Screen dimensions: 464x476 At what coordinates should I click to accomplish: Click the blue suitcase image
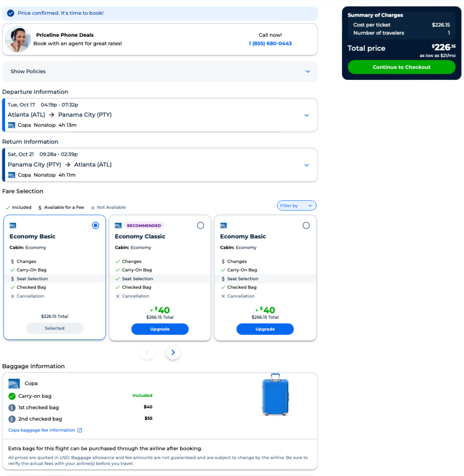[x=275, y=395]
